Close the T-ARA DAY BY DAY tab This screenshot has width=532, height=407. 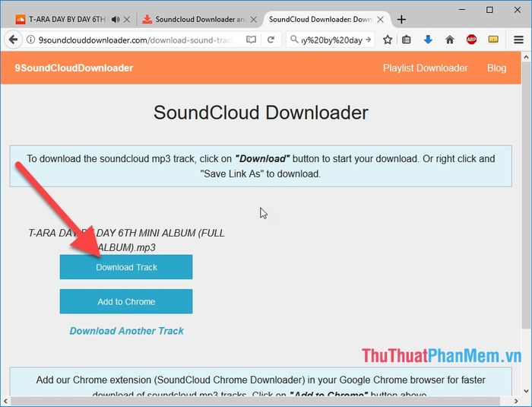[127, 19]
